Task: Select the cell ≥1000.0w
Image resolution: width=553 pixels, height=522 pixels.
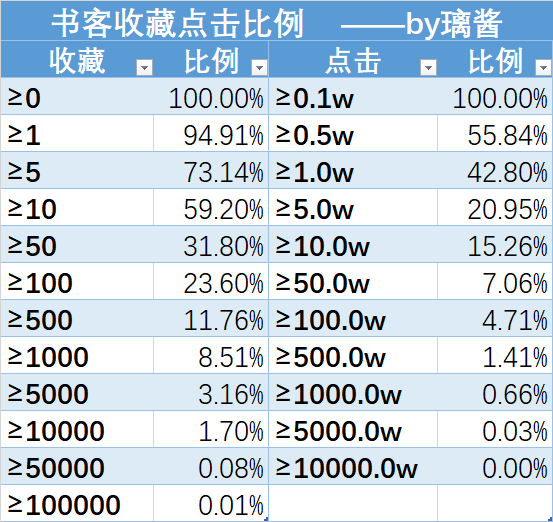Action: (353, 393)
